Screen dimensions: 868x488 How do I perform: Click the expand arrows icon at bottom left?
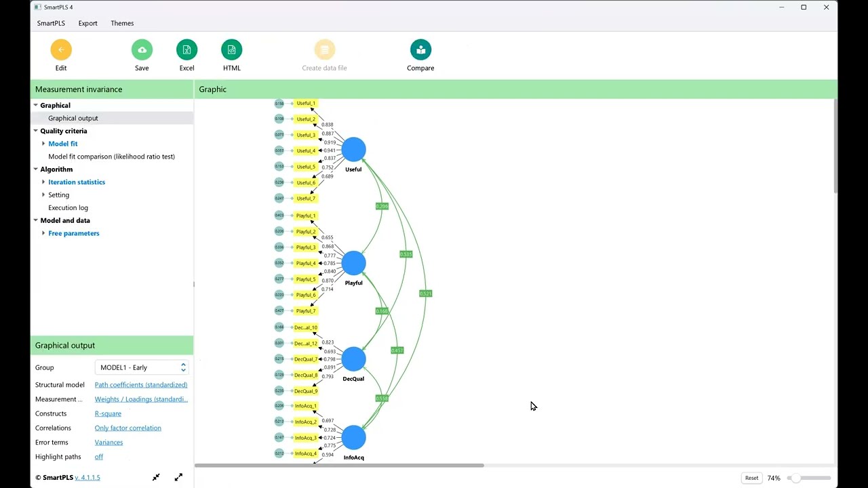pos(178,477)
